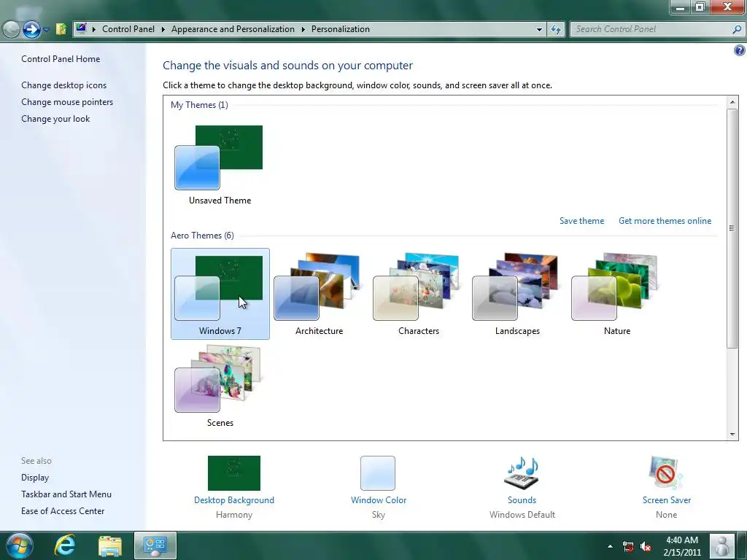Click Appearance and Personalization breadcrumb

[x=233, y=29]
